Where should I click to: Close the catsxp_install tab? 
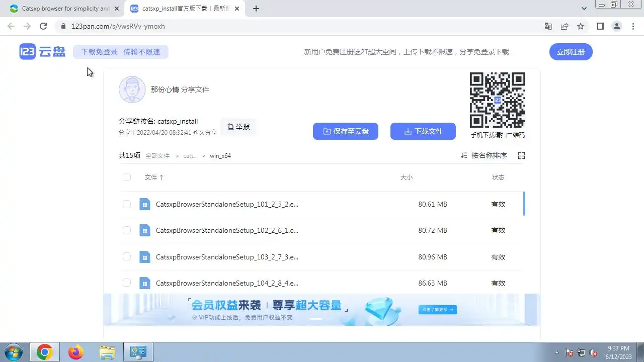click(x=237, y=9)
